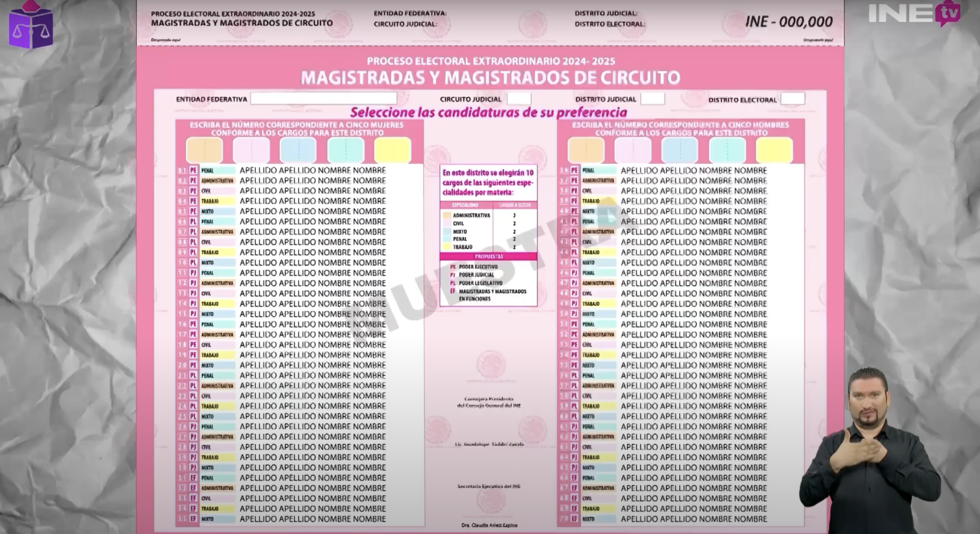The image size is (980, 534).
Task: Click 'Lic. Guadalupe Taddei Zavala' signature name
Action: 489,444
